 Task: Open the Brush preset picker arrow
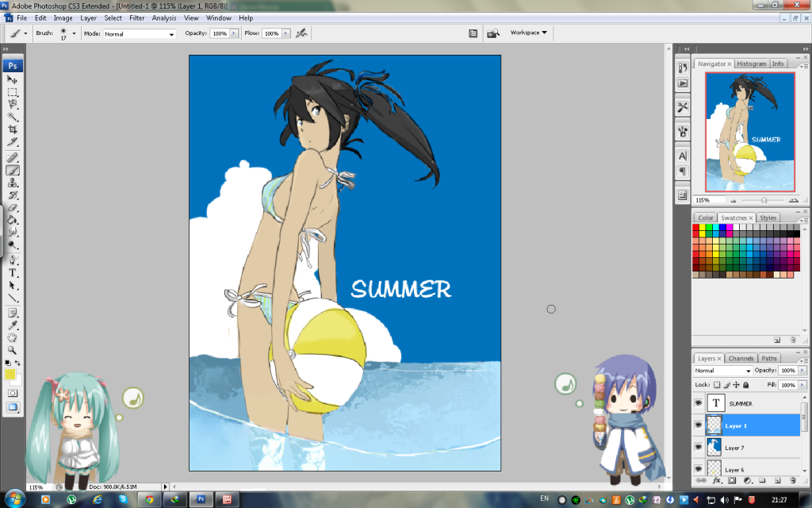pos(74,33)
